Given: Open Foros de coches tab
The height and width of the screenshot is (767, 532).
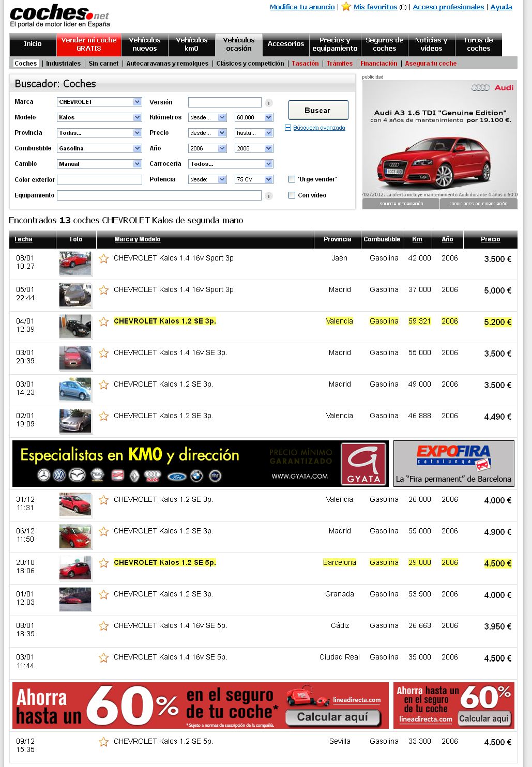Looking at the screenshot, I should [x=479, y=44].
